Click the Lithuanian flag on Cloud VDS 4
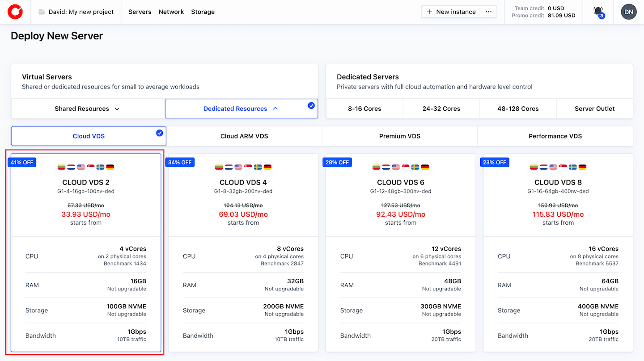644x361 pixels. 219,167
